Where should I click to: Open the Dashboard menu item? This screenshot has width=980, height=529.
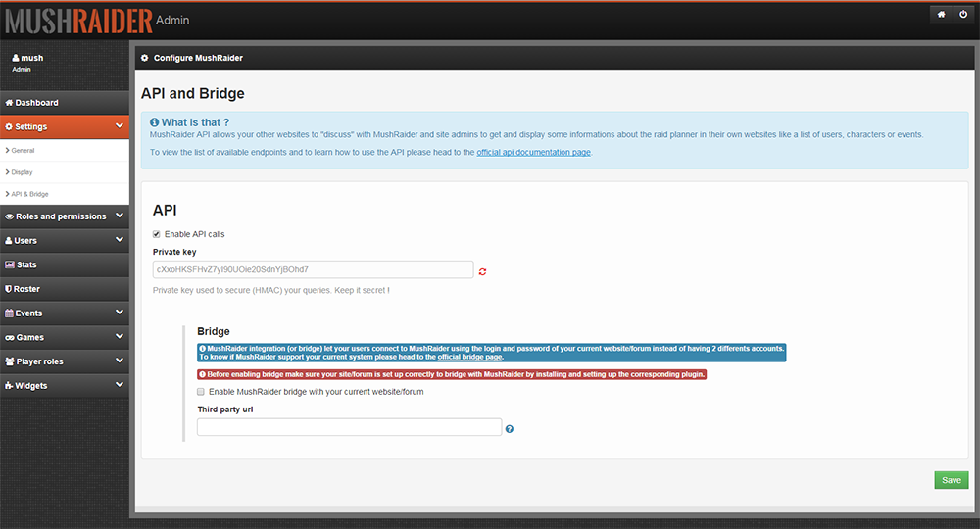(65, 103)
